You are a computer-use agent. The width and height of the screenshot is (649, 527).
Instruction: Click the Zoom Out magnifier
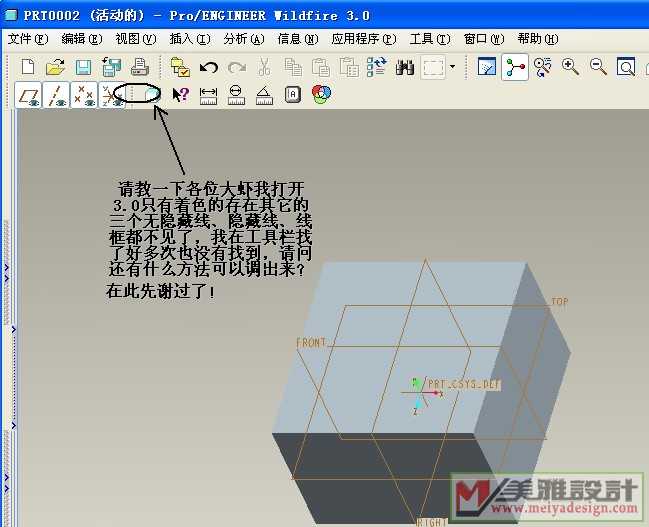click(x=598, y=67)
